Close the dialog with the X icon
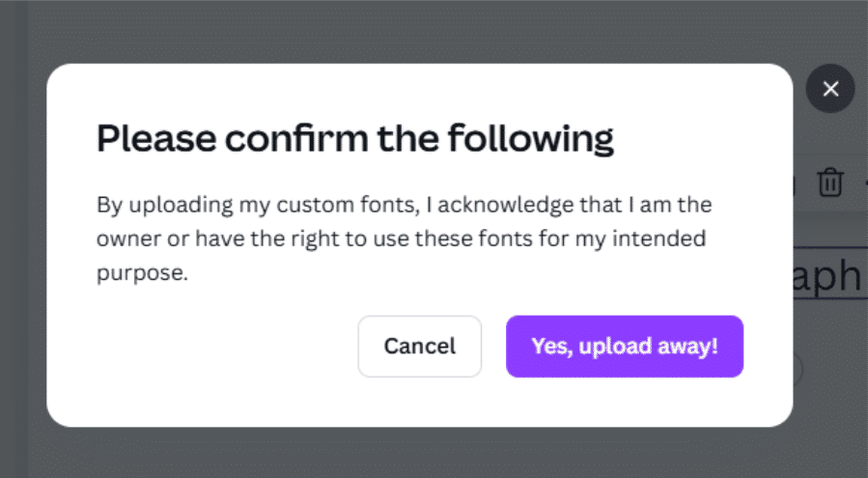The height and width of the screenshot is (478, 868). click(x=830, y=90)
